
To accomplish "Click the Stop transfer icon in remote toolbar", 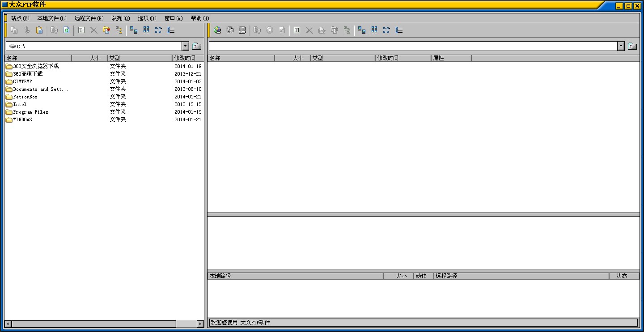I will click(270, 30).
